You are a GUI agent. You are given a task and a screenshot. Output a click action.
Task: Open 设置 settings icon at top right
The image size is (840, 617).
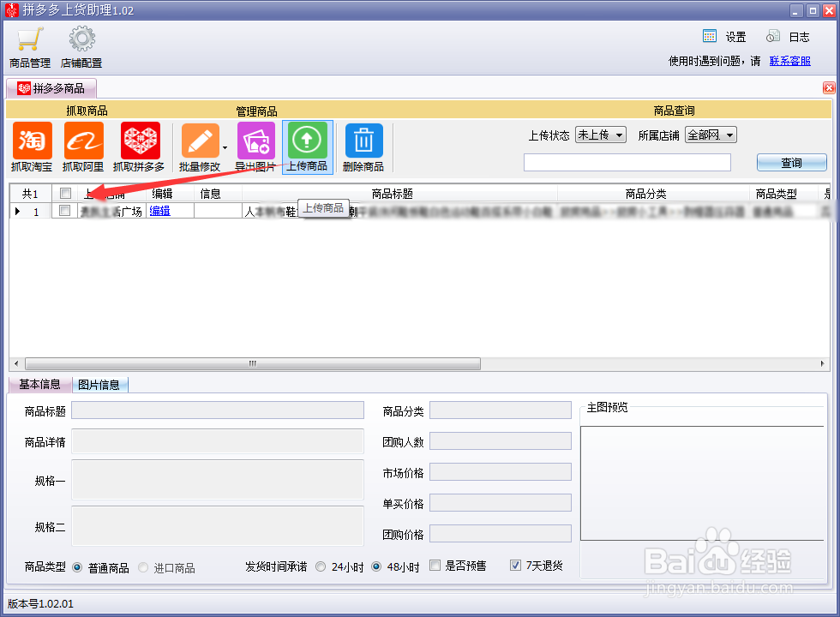[710, 36]
